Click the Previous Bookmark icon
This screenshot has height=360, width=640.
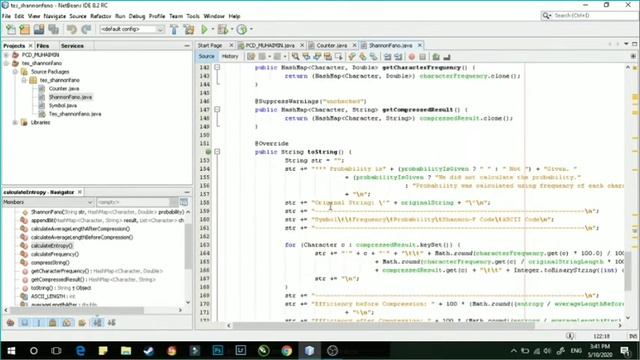(352, 57)
